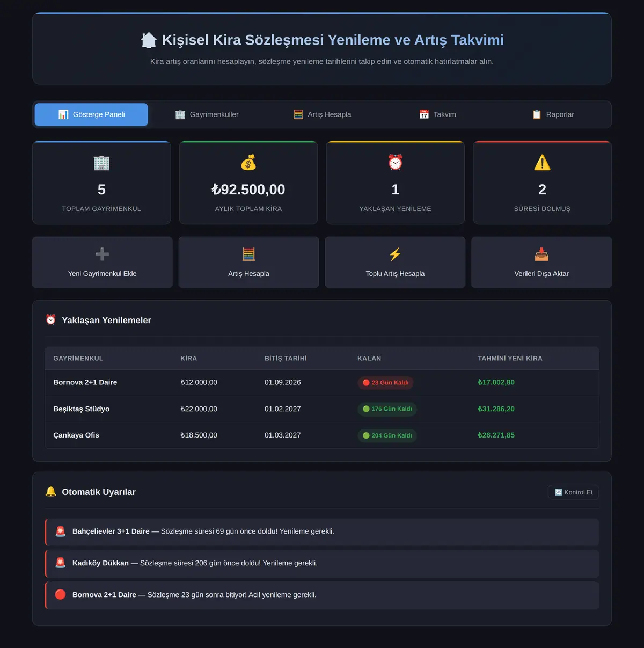The height and width of the screenshot is (648, 644).
Task: Click the warning triangle icon above Süresi Dolmuş
Action: click(x=542, y=163)
